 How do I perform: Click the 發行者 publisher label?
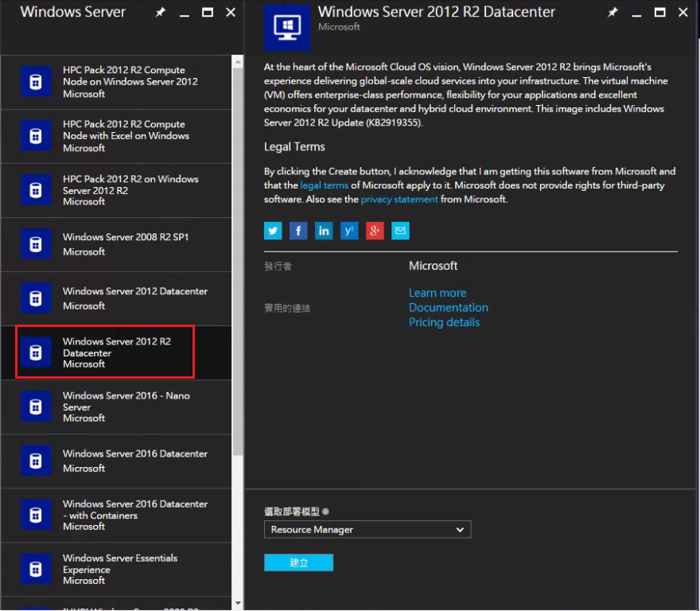click(278, 267)
